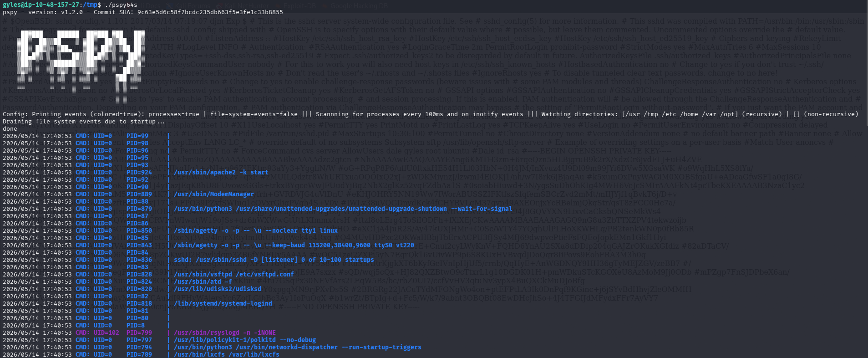Click the 'Draining file system events due to startup' line
868x358 pixels.
(84, 122)
